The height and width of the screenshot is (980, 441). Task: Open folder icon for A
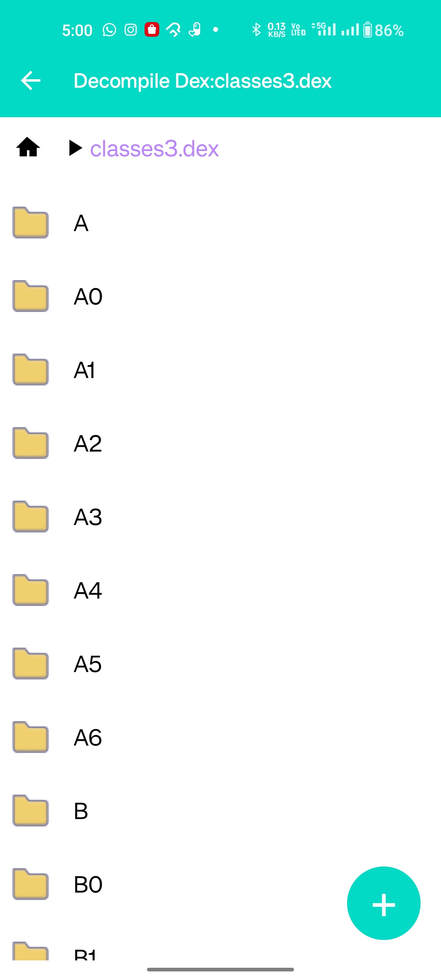pos(31,223)
